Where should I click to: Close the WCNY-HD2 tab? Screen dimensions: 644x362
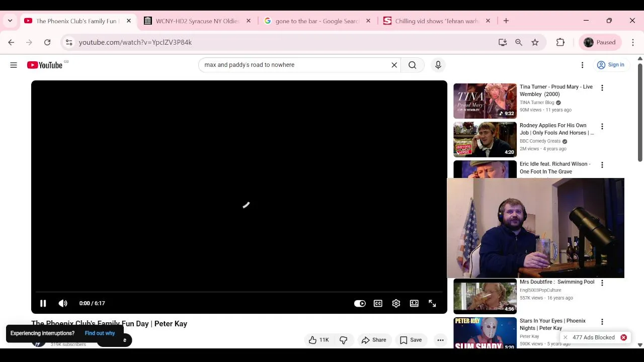click(x=249, y=21)
